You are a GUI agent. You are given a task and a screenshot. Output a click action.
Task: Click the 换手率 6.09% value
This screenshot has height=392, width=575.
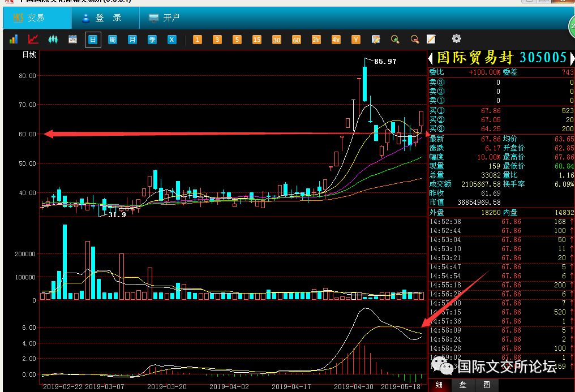coord(564,184)
